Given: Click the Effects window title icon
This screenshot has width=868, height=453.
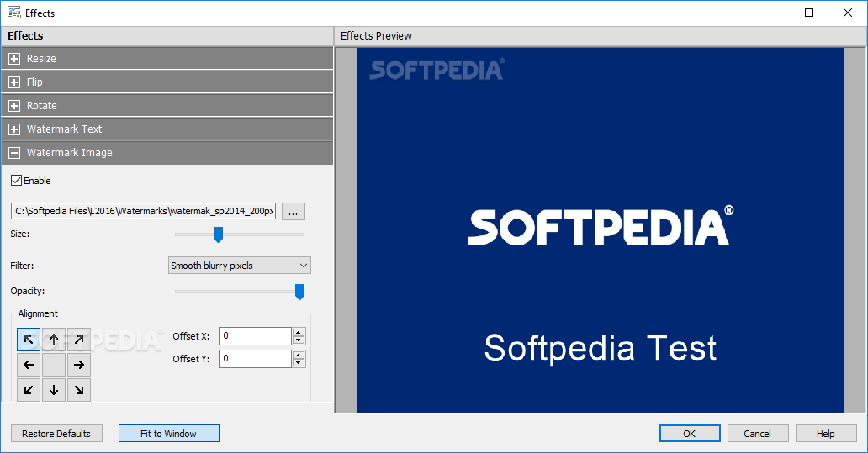Looking at the screenshot, I should (13, 12).
